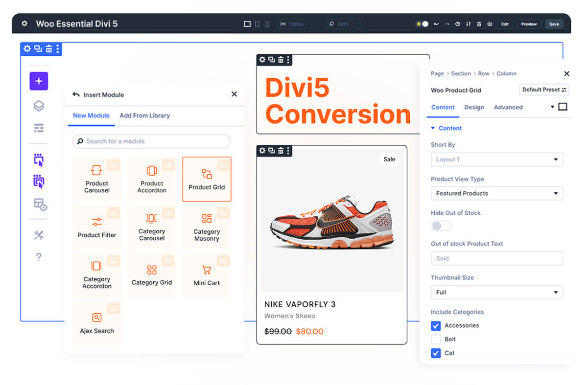Open more options dots on Nike product card module
This screenshot has height=385, width=588.
[288, 151]
